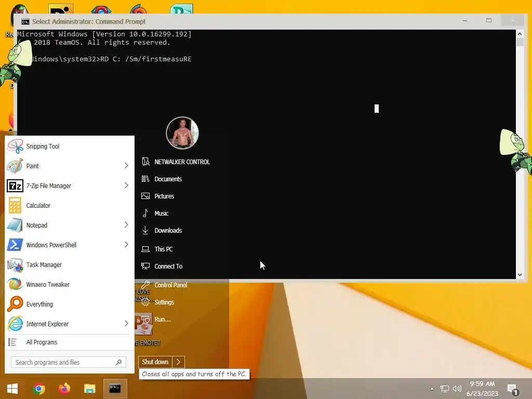Open the Action Center notifications icon
Viewport: 532px width, 399px height.
click(513, 389)
